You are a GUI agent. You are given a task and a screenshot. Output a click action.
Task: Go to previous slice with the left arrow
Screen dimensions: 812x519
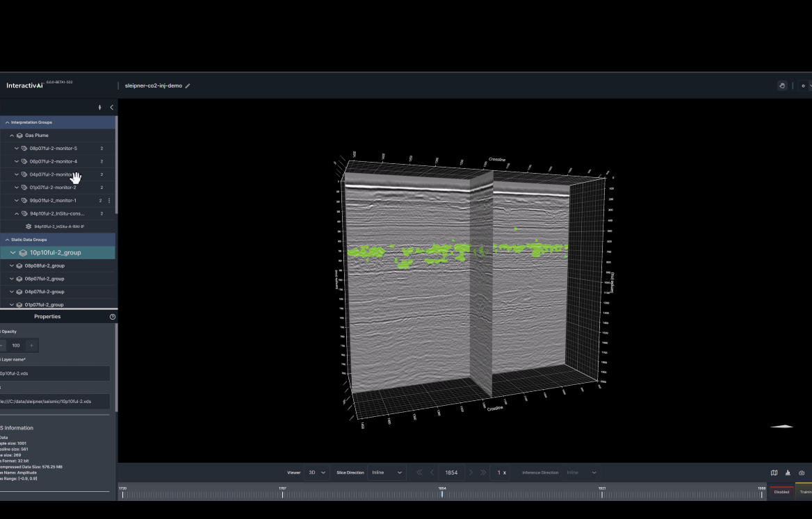(x=432, y=472)
